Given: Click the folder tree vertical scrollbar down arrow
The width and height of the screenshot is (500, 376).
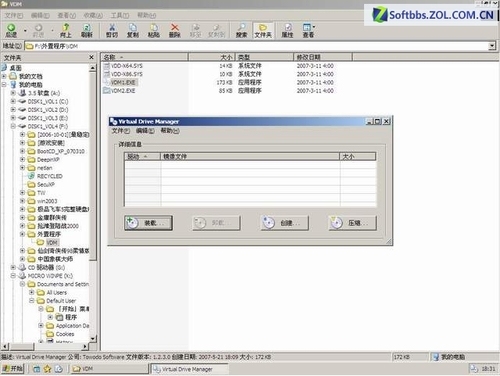Looking at the screenshot, I should tap(93, 339).
